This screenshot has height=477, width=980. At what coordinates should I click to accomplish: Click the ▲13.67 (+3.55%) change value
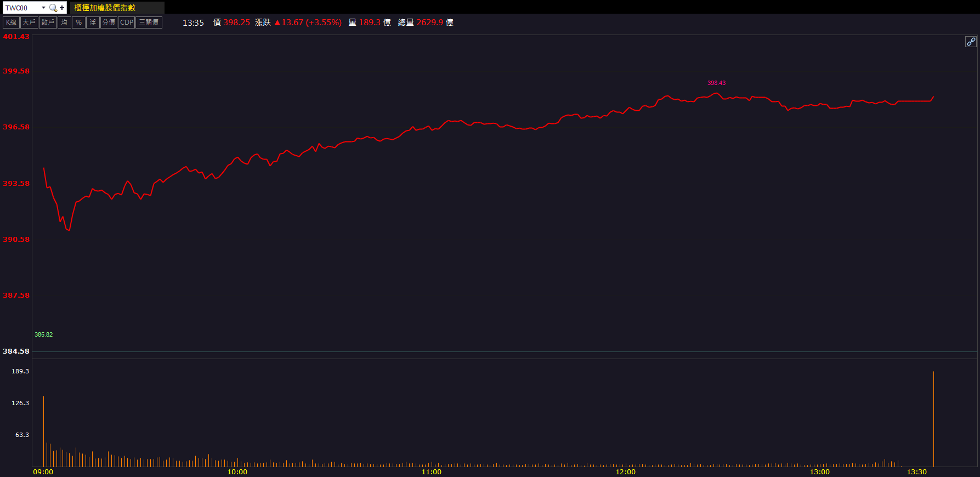click(308, 22)
